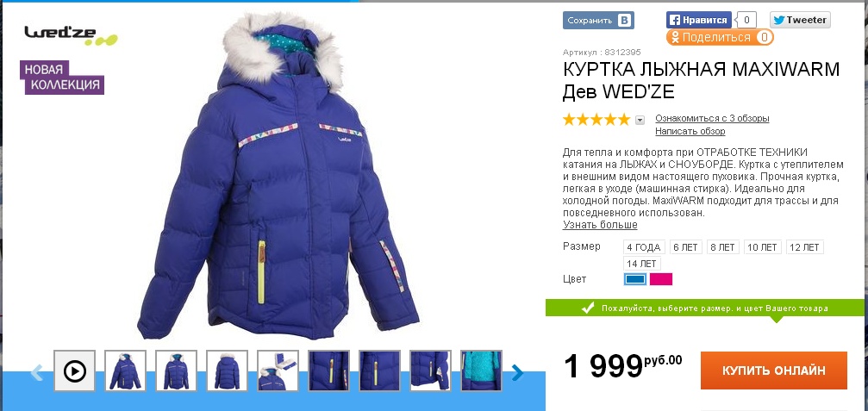Expand description via Узнать больше

tap(600, 225)
